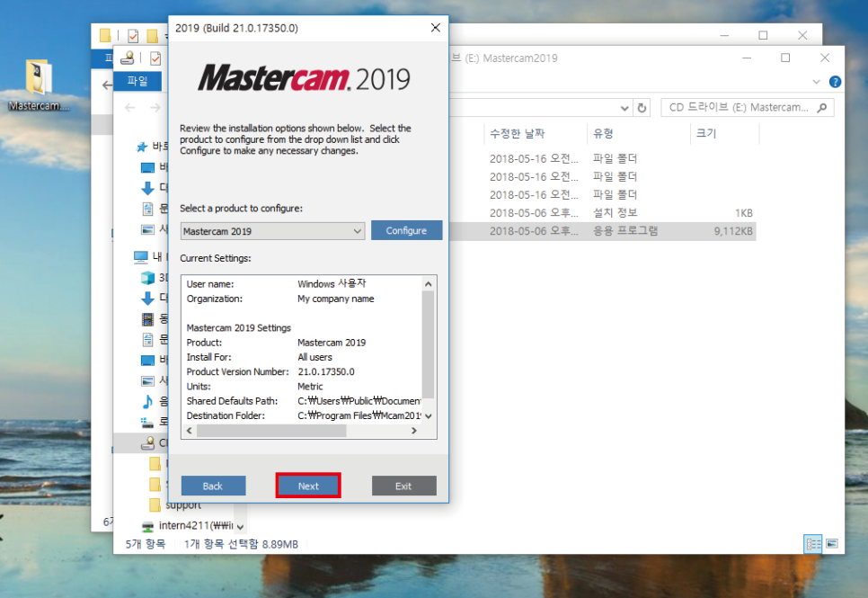Expand the Explorer ribbon chevron

click(x=816, y=82)
